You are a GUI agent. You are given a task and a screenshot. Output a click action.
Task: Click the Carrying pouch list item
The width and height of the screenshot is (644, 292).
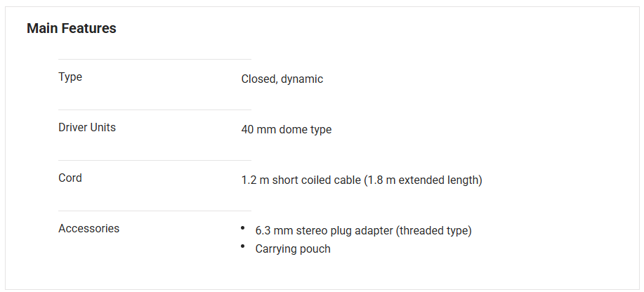point(293,249)
